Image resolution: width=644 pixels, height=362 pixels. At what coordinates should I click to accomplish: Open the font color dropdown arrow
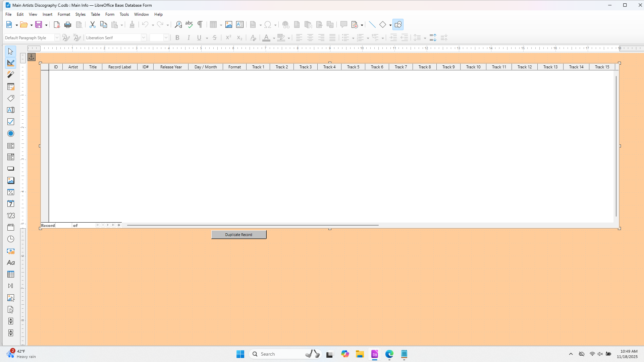pos(274,38)
